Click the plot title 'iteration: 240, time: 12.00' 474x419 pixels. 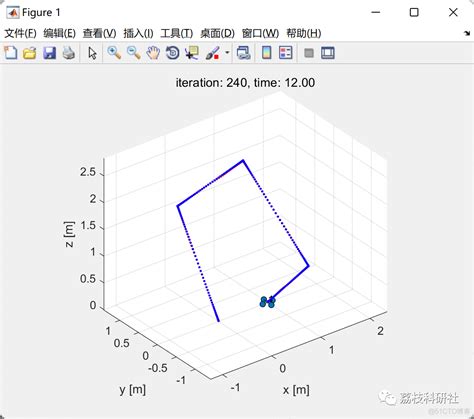(x=245, y=83)
